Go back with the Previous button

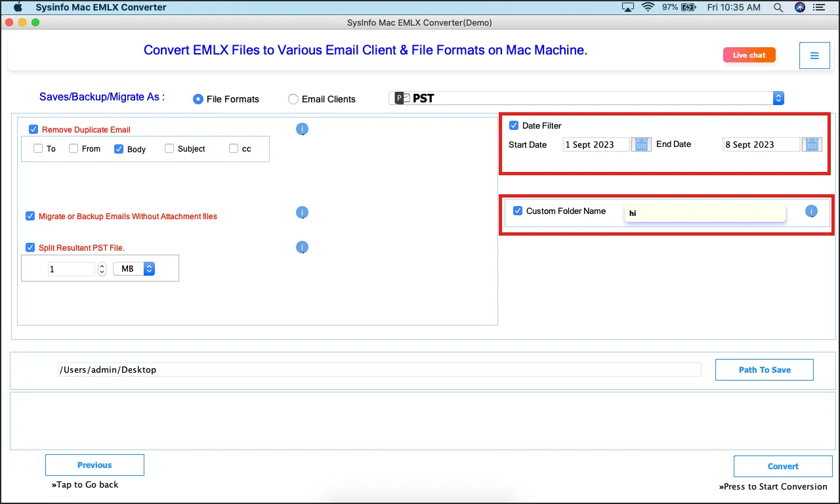click(94, 465)
